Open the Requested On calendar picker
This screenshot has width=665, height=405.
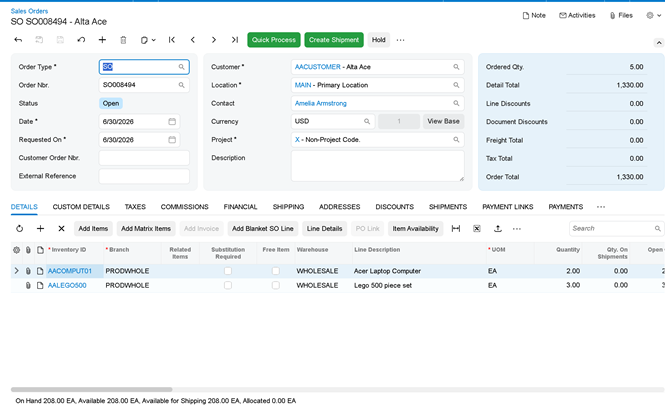[x=172, y=140]
